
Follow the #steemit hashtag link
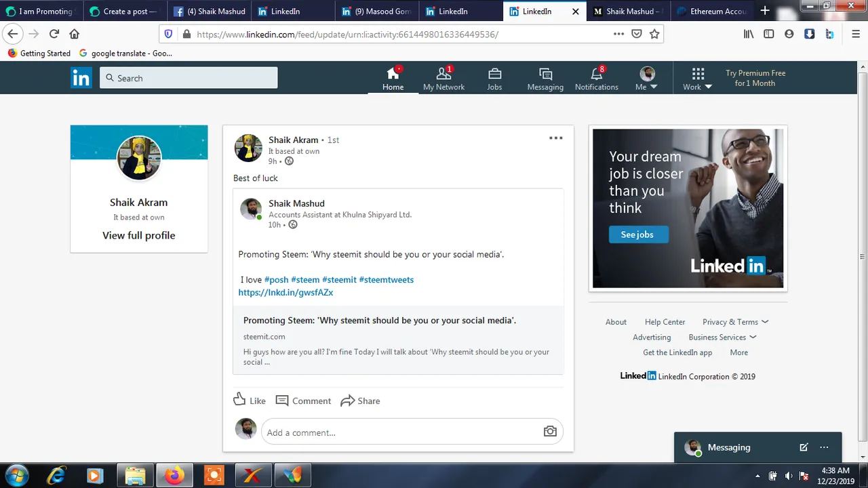point(339,279)
